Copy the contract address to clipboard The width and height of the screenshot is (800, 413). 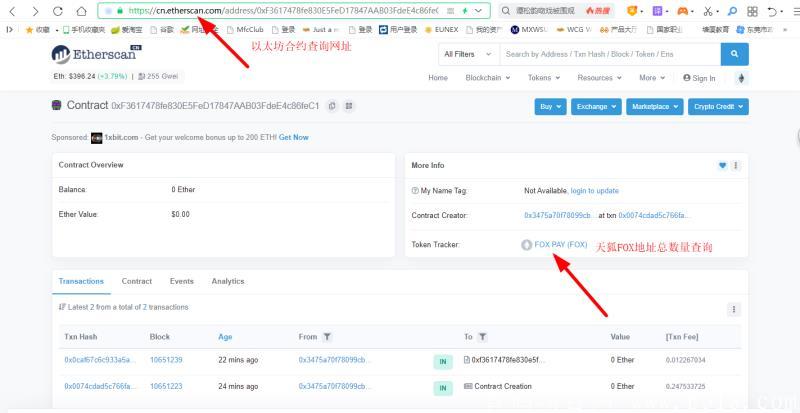tap(331, 106)
